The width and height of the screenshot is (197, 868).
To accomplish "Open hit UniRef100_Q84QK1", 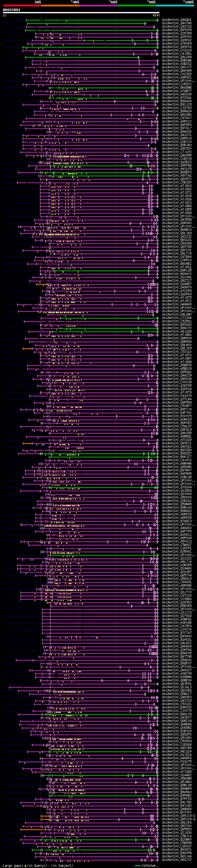I will (x=177, y=20).
